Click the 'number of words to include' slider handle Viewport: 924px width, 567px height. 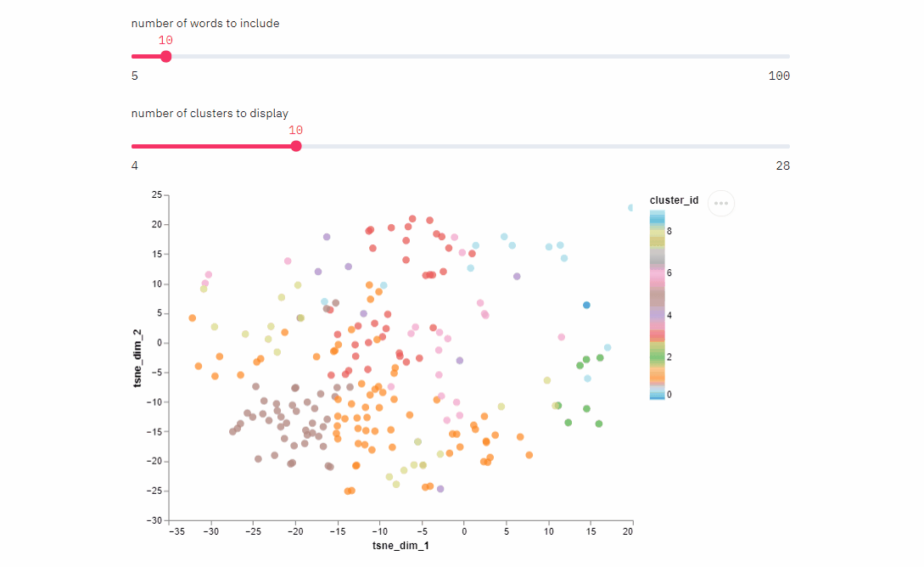[x=165, y=56]
